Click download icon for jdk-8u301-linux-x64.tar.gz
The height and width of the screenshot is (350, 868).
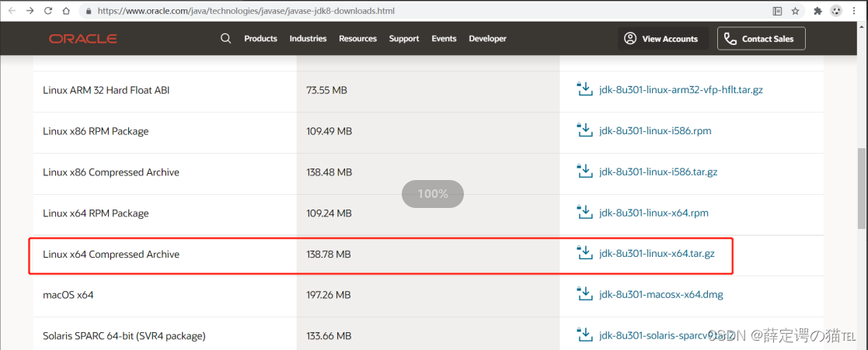click(x=584, y=254)
